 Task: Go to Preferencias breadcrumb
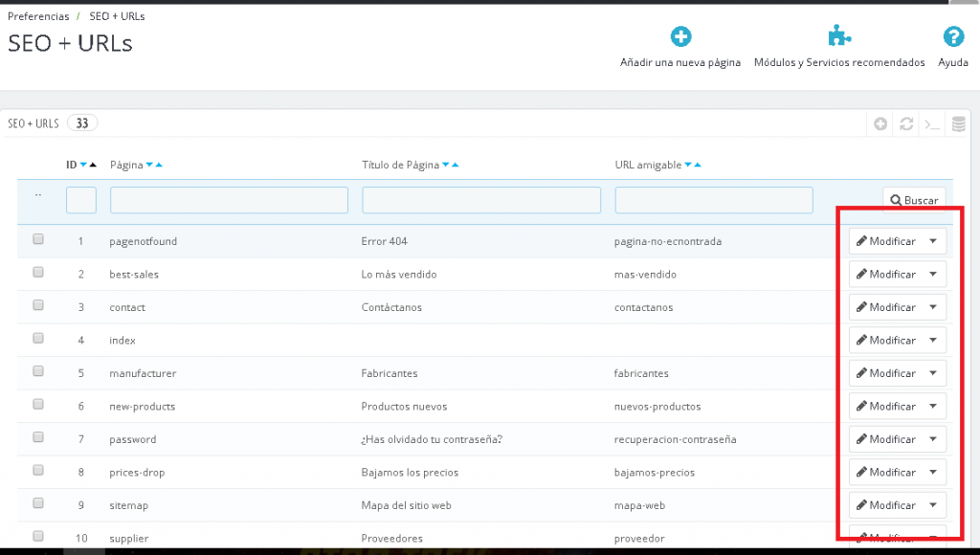(38, 16)
